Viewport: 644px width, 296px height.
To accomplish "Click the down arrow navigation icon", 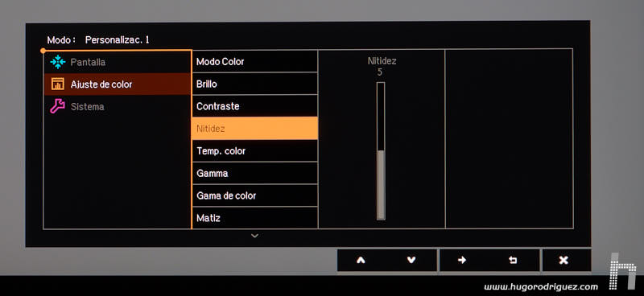I will (411, 260).
